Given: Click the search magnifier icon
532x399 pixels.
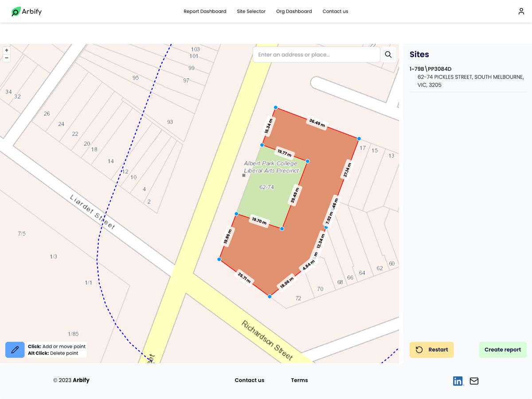Looking at the screenshot, I should (x=388, y=55).
